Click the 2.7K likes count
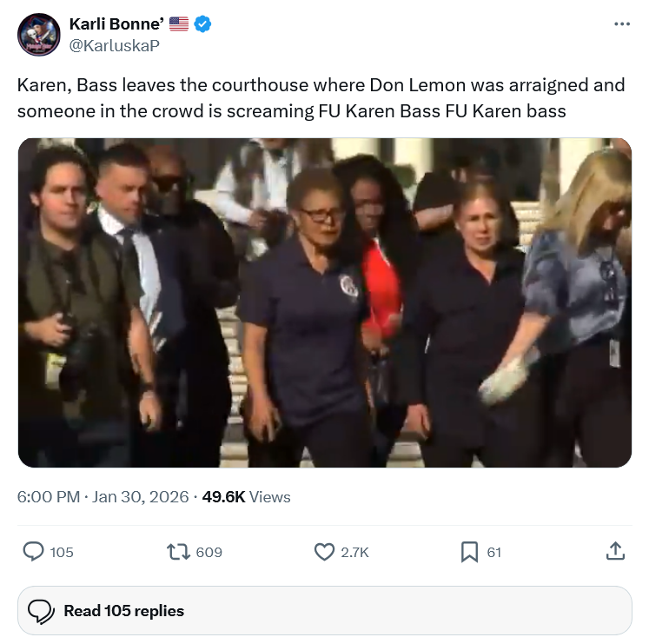 tap(354, 553)
